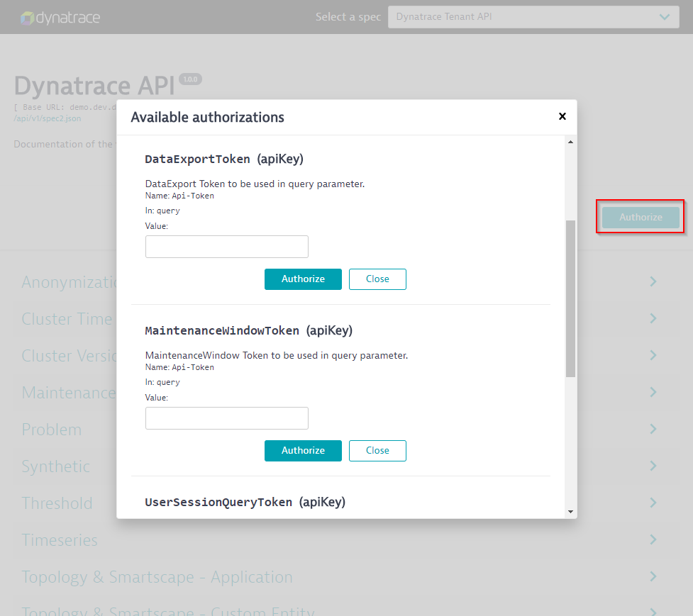This screenshot has width=693, height=616.
Task: Click Authorize under DataExportToken
Action: (303, 279)
